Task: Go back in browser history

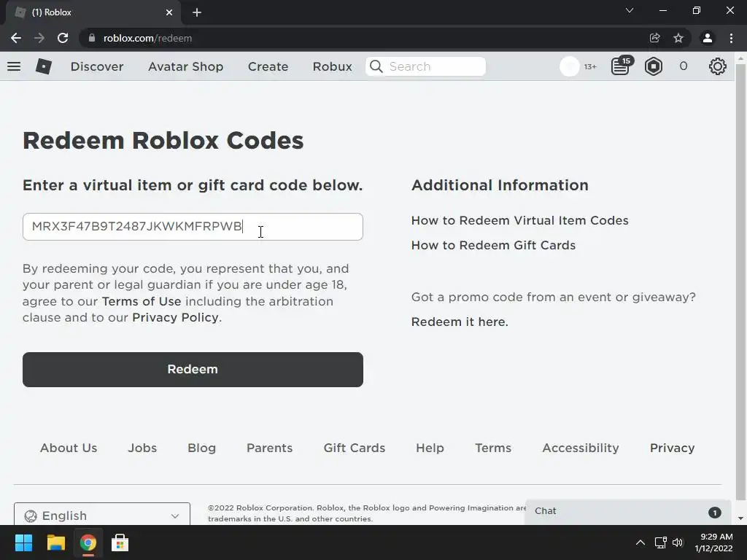Action: 16,38
